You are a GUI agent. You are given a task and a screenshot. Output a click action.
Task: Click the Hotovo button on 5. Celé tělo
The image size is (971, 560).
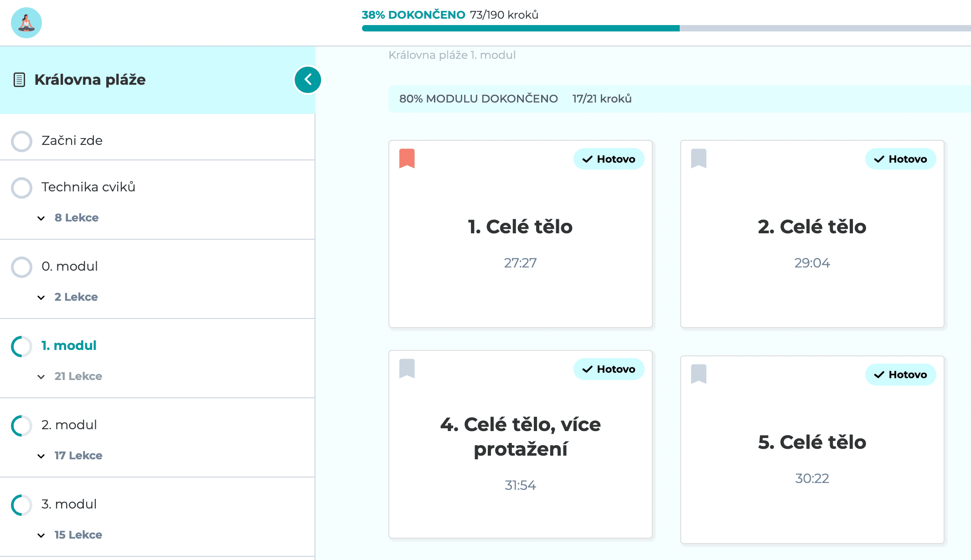pyautogui.click(x=900, y=375)
